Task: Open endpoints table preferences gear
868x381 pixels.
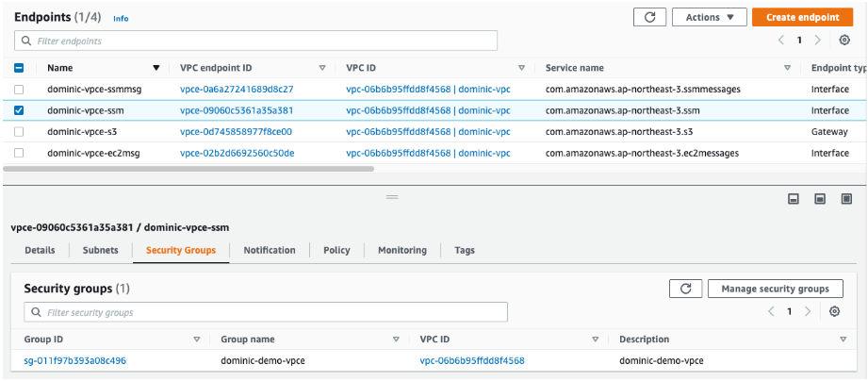Action: (x=844, y=41)
